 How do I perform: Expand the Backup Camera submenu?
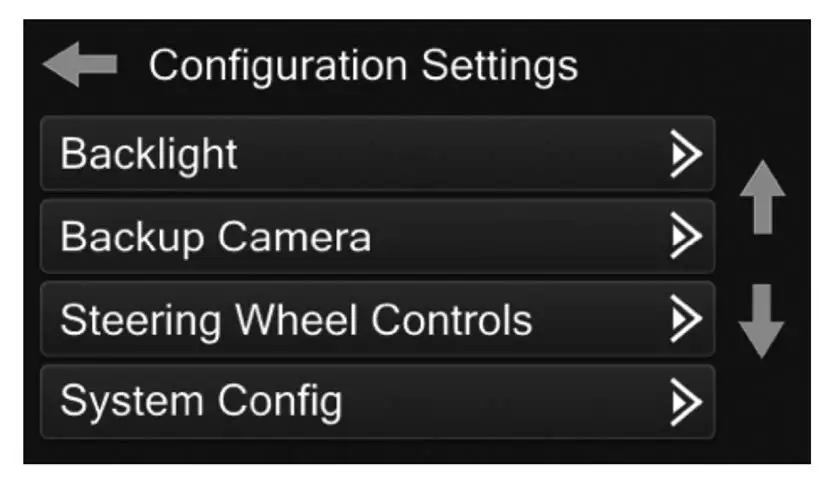685,237
